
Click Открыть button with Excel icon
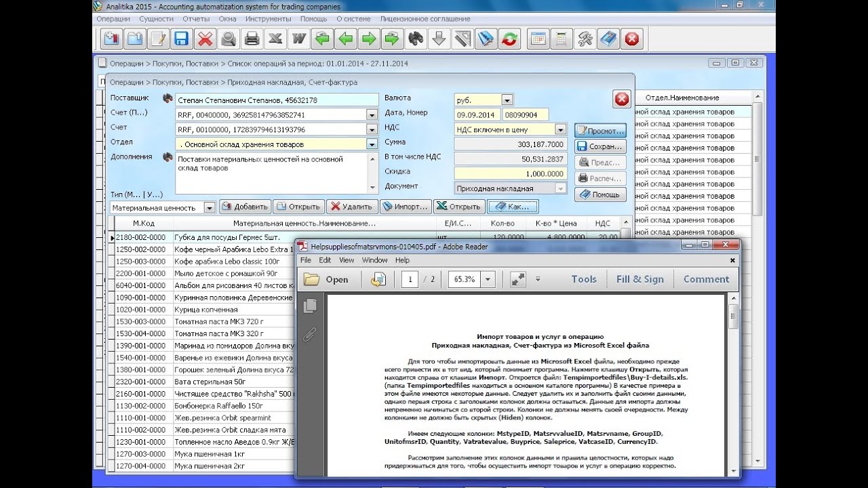click(459, 207)
